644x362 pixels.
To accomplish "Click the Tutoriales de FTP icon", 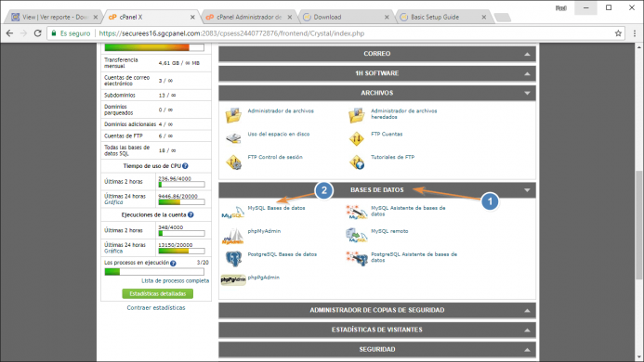I will pos(357,162).
